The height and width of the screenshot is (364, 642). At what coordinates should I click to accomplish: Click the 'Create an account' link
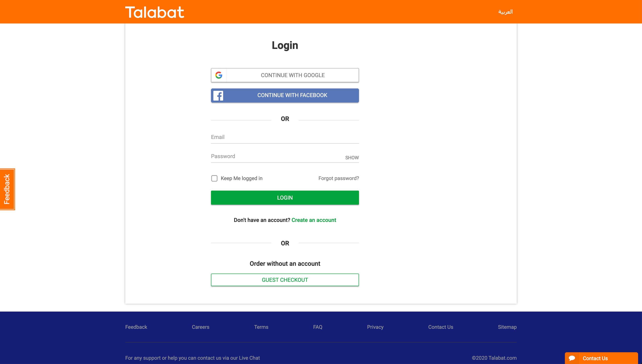coord(314,220)
